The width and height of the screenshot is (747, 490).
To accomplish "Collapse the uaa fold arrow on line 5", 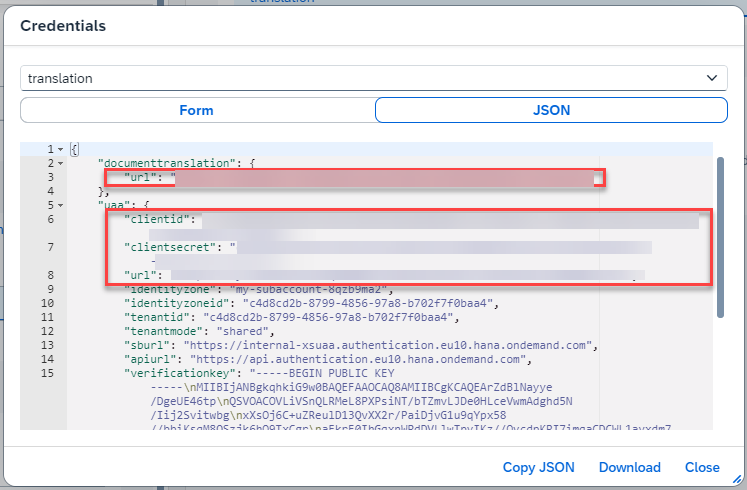I will coord(61,205).
